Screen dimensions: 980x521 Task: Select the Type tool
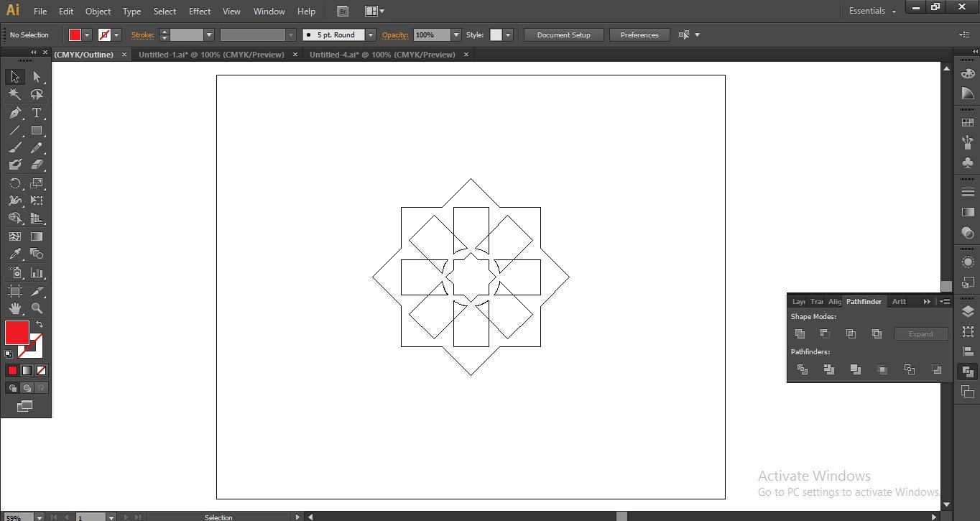(x=37, y=113)
